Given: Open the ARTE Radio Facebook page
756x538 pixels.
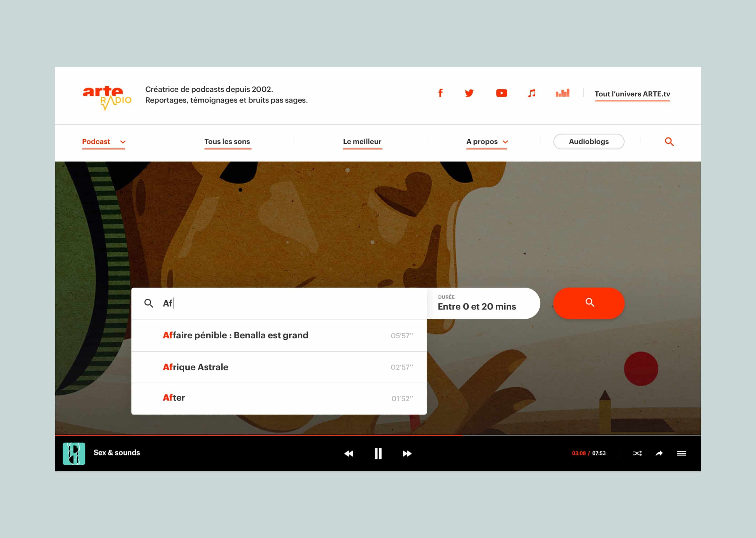Looking at the screenshot, I should tap(440, 93).
